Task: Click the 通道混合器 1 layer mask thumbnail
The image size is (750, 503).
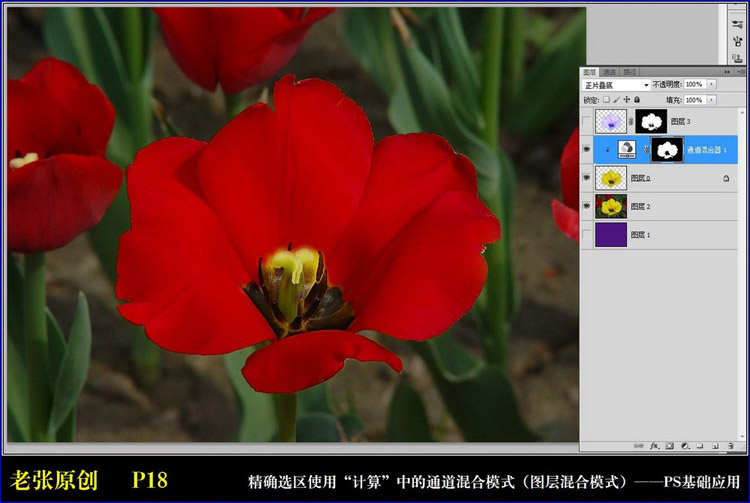Action: (x=666, y=150)
